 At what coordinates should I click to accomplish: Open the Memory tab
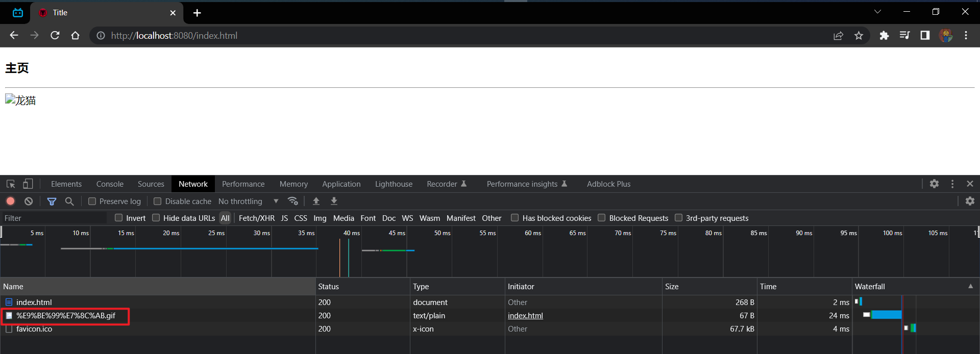293,184
